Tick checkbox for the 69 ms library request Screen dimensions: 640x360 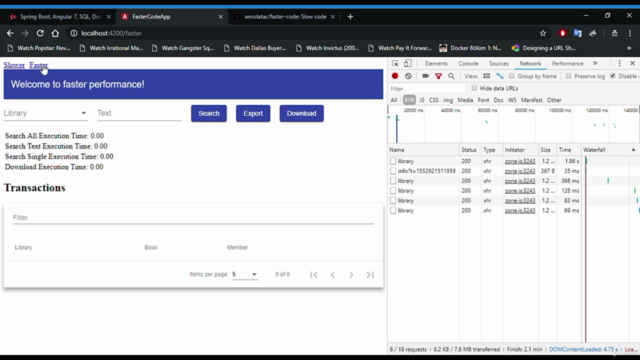[393, 211]
